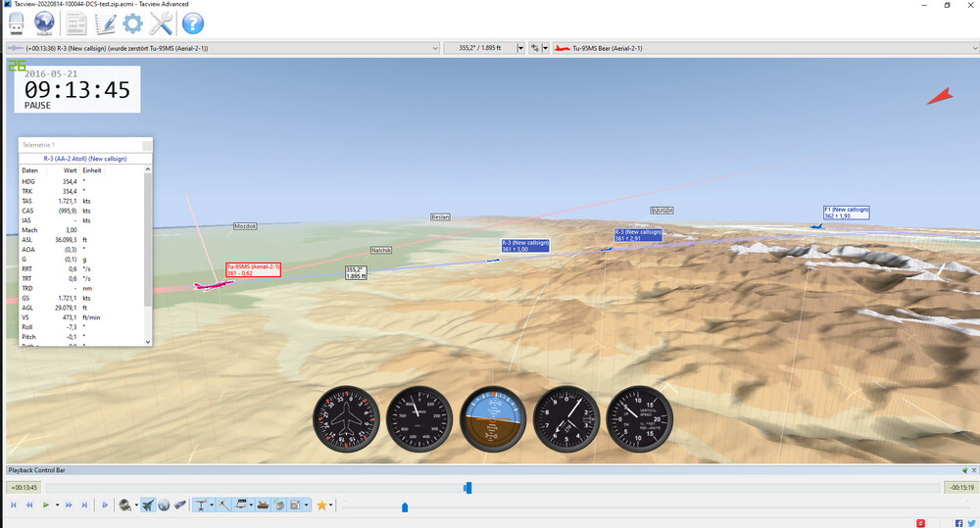Click the Beslan map label
The image size is (980, 528).
pyautogui.click(x=440, y=217)
